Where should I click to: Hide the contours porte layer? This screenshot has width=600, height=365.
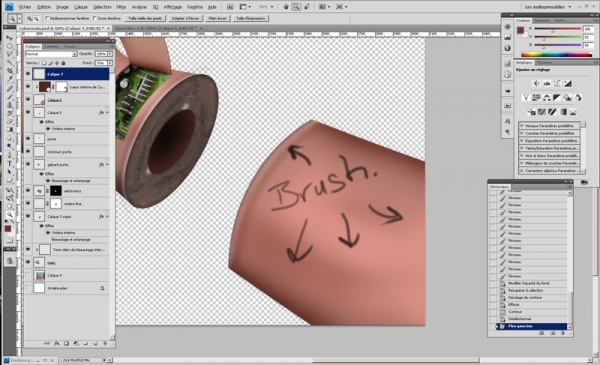click(x=28, y=152)
